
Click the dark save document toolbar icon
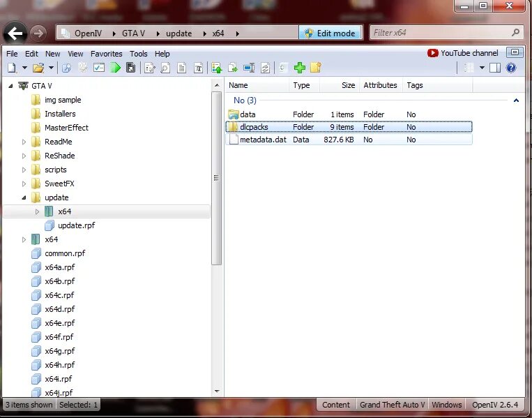[130, 68]
